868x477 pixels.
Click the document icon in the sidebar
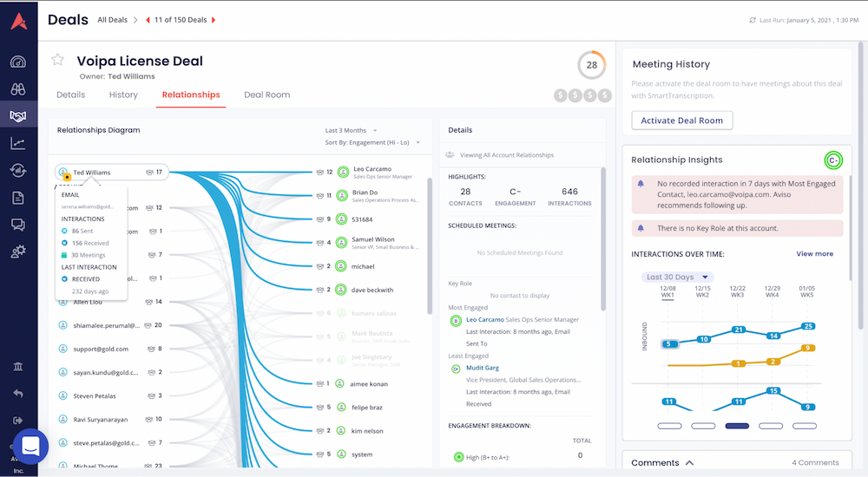pos(17,198)
